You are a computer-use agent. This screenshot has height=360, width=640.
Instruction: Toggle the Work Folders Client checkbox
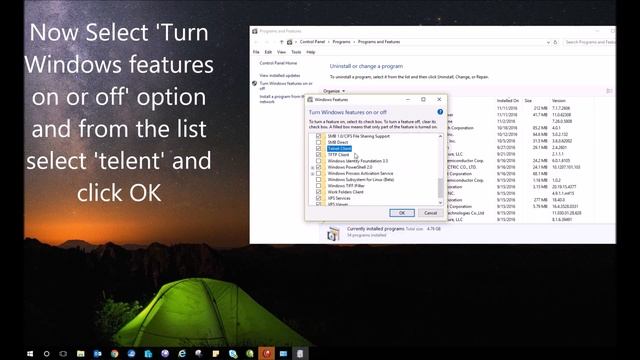pyautogui.click(x=318, y=192)
